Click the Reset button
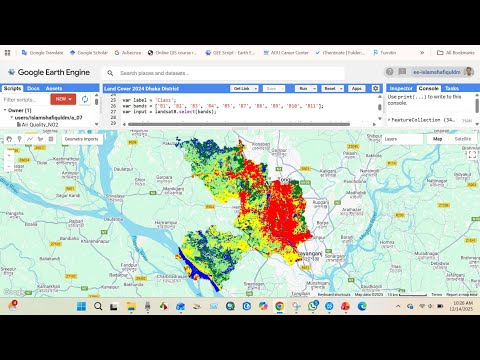480x360 pixels. 330,88
